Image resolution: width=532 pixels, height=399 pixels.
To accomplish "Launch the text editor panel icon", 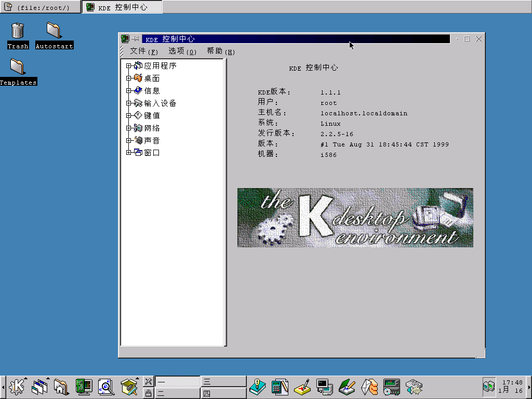I will pos(347,387).
